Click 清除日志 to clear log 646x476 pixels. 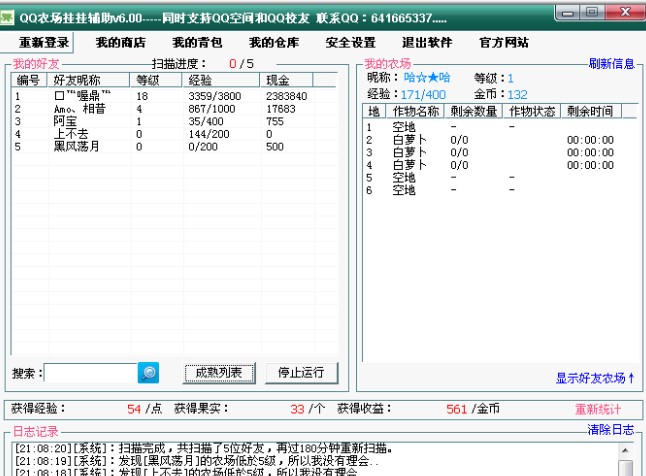pyautogui.click(x=610, y=430)
